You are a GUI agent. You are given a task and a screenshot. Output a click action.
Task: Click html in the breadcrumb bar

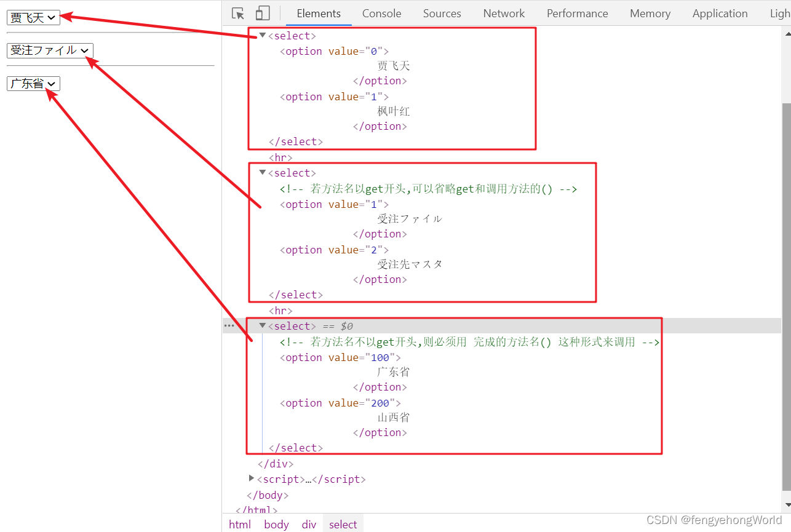[x=240, y=524]
